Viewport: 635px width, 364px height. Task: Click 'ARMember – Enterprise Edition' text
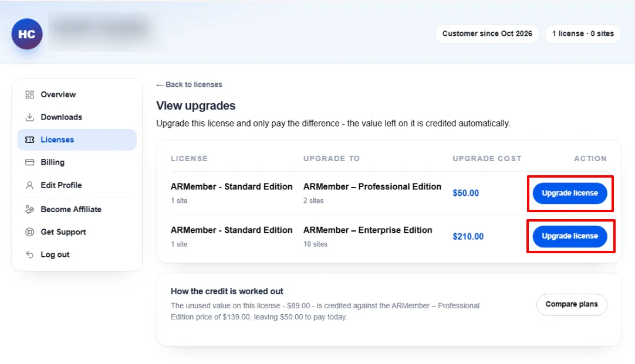click(x=368, y=230)
